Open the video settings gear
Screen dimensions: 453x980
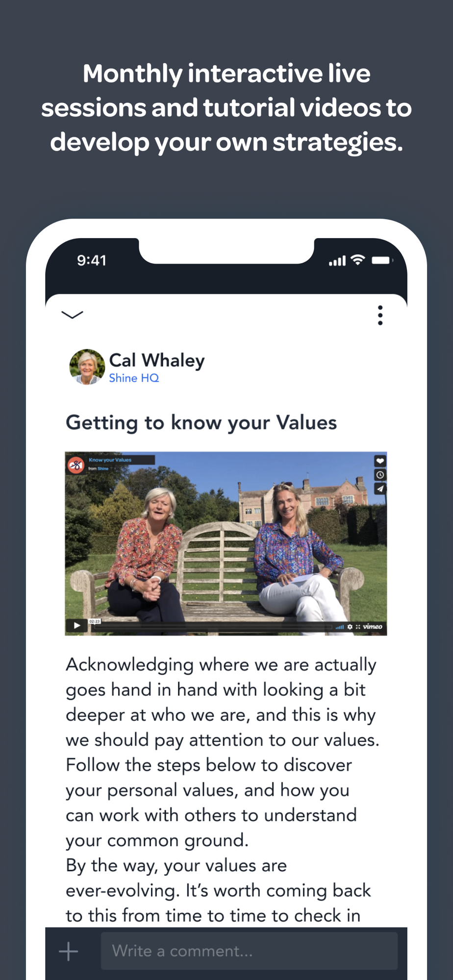coord(350,627)
